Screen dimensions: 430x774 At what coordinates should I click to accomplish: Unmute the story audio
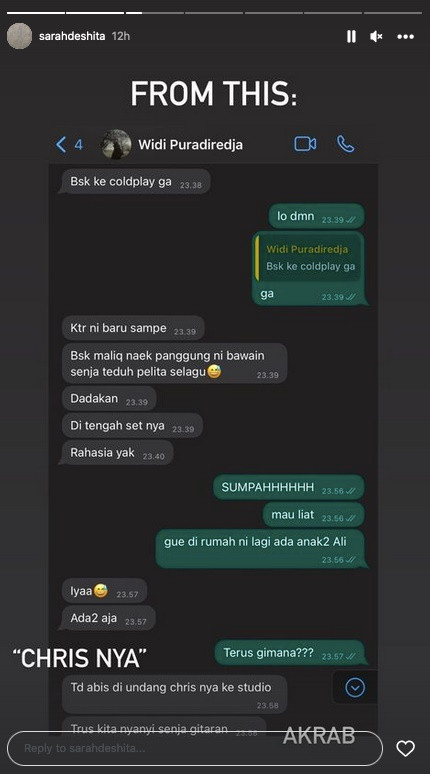click(376, 37)
